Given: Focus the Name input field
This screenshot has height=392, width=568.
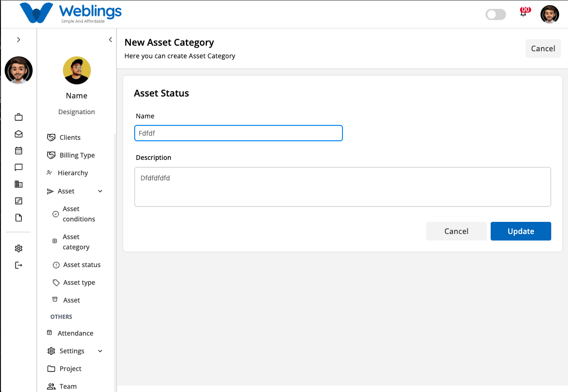Looking at the screenshot, I should coord(239,133).
